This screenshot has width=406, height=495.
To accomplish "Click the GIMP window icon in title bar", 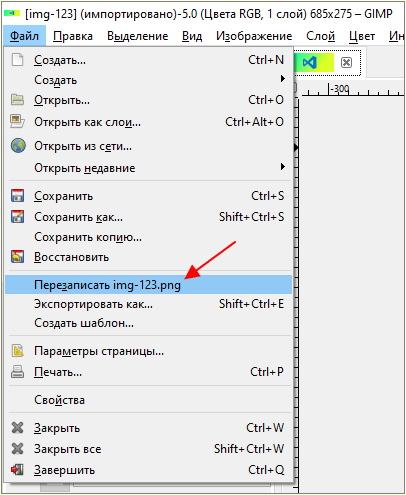I will coord(12,13).
